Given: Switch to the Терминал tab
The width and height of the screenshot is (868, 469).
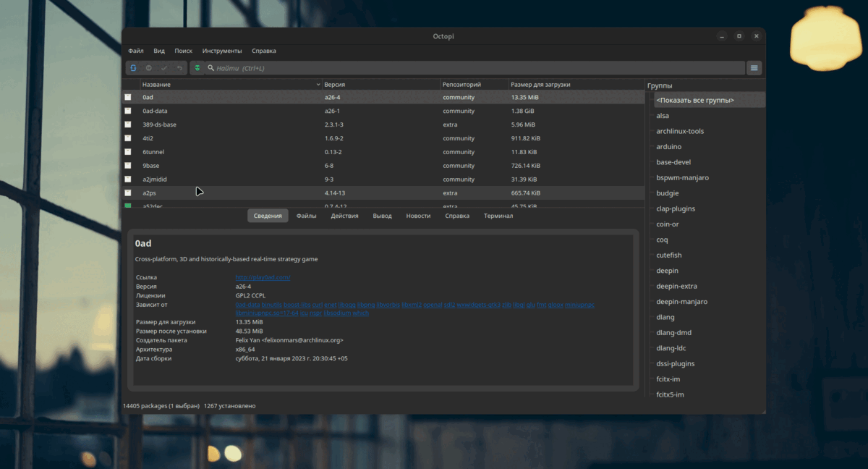Looking at the screenshot, I should (498, 216).
